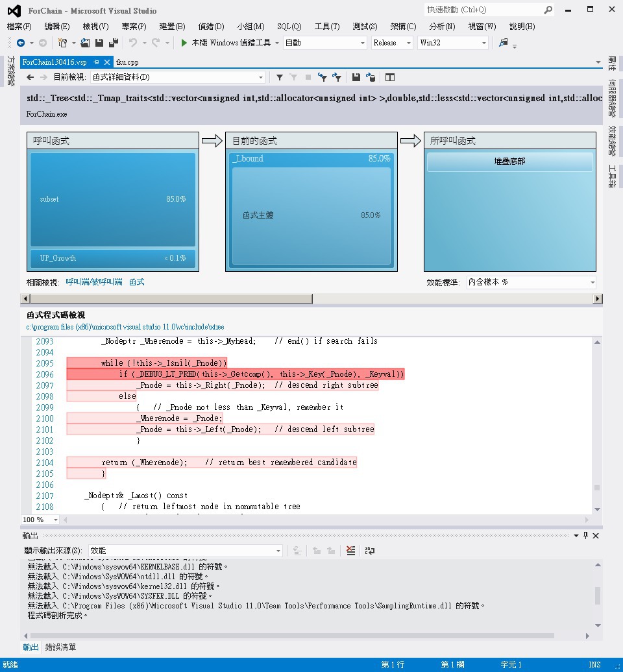
Task: Click the subset caller function block
Action: click(112, 199)
